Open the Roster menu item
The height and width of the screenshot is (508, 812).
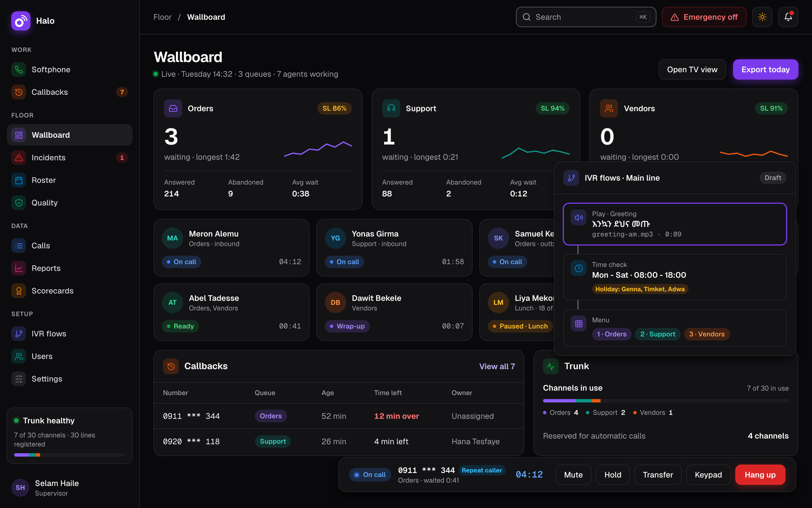tap(69, 180)
